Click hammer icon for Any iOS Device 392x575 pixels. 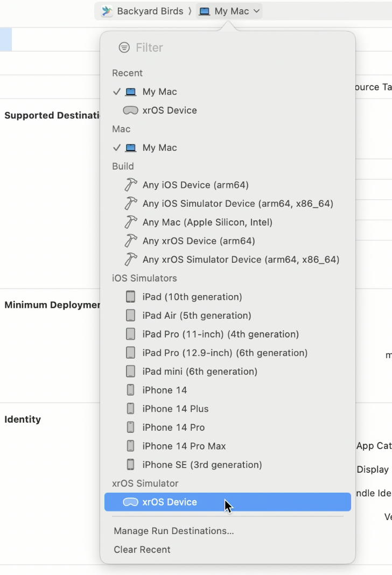130,185
